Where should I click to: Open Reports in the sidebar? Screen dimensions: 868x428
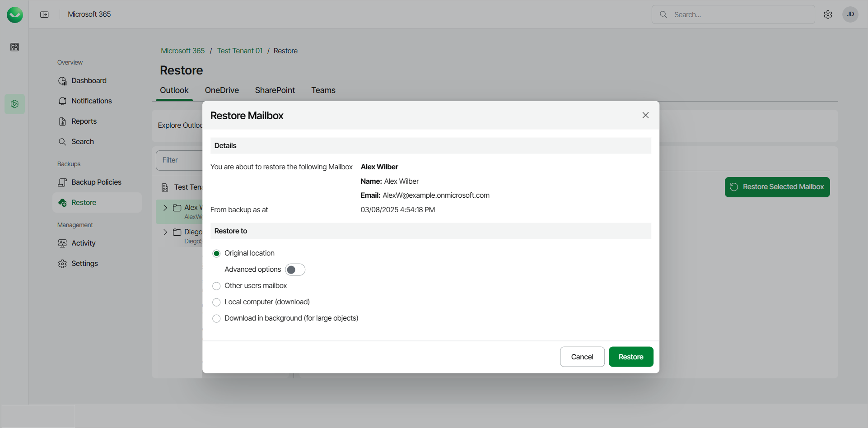coord(84,121)
